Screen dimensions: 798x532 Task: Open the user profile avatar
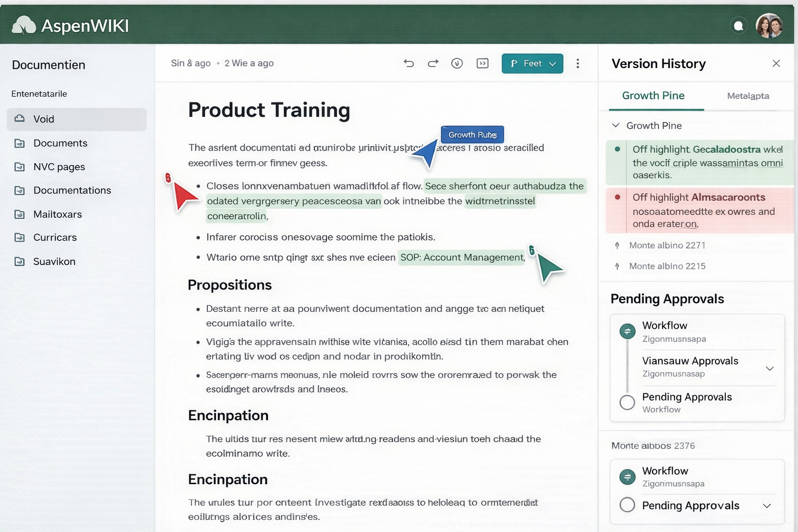point(769,25)
